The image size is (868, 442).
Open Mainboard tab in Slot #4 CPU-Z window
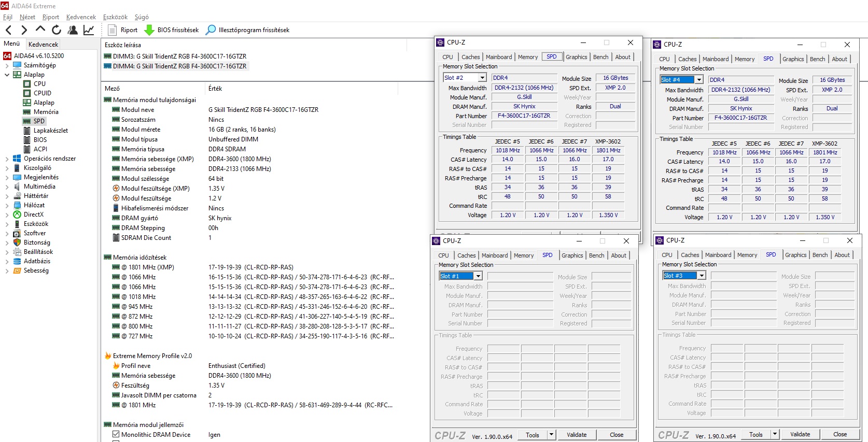point(716,59)
